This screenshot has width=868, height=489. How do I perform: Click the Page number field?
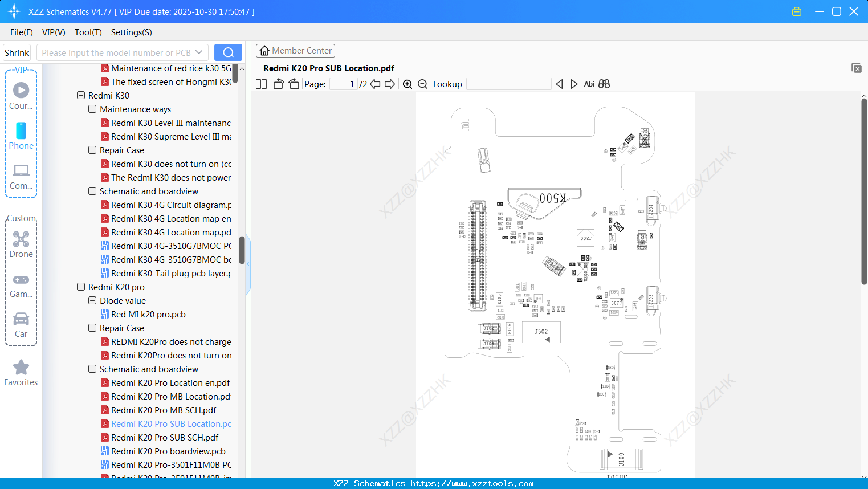[x=344, y=84]
